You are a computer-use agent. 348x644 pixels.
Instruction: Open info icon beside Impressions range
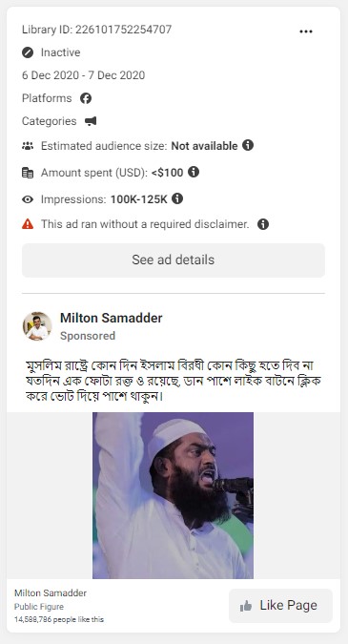pos(177,198)
